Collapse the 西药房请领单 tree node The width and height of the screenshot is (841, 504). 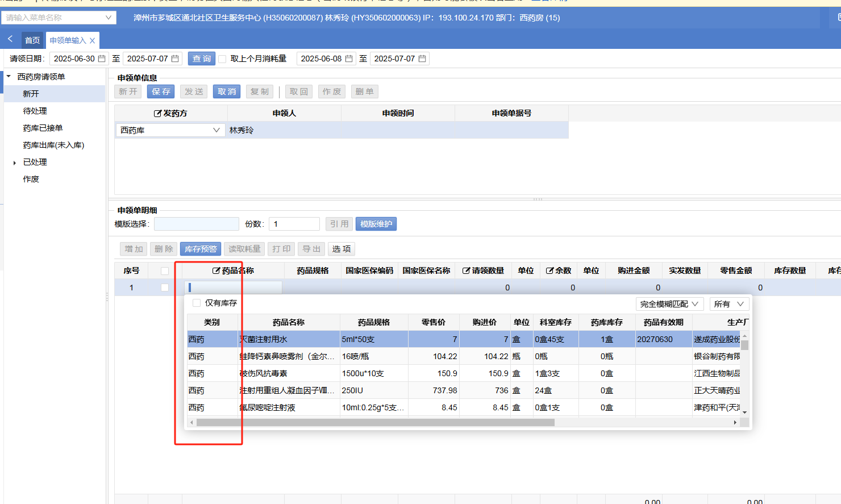[x=9, y=76]
